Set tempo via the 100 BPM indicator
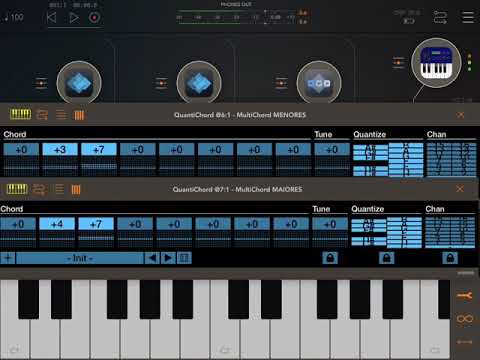This screenshot has height=360, width=480. tap(14, 17)
